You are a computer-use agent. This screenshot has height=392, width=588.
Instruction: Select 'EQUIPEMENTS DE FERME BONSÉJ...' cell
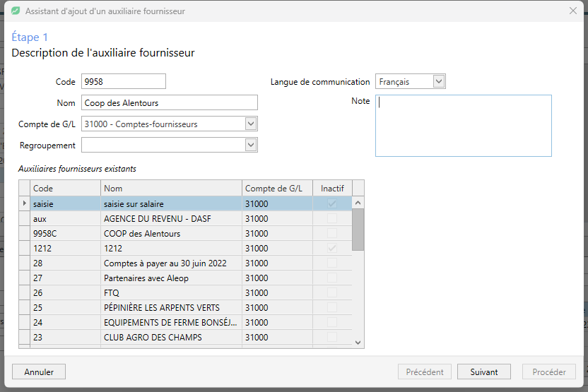(x=171, y=322)
